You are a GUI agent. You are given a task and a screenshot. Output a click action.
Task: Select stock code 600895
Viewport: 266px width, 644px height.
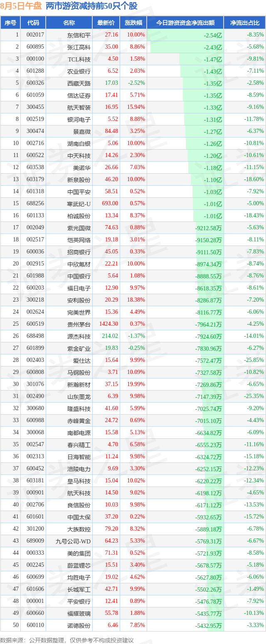click(x=35, y=47)
